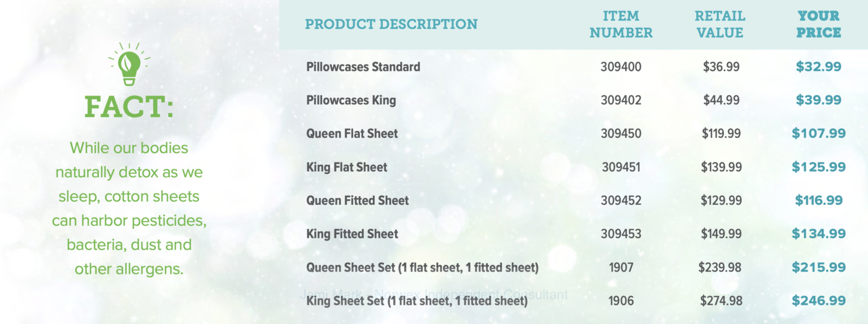868x324 pixels.
Task: Click the Your Price column header
Action: click(x=819, y=24)
